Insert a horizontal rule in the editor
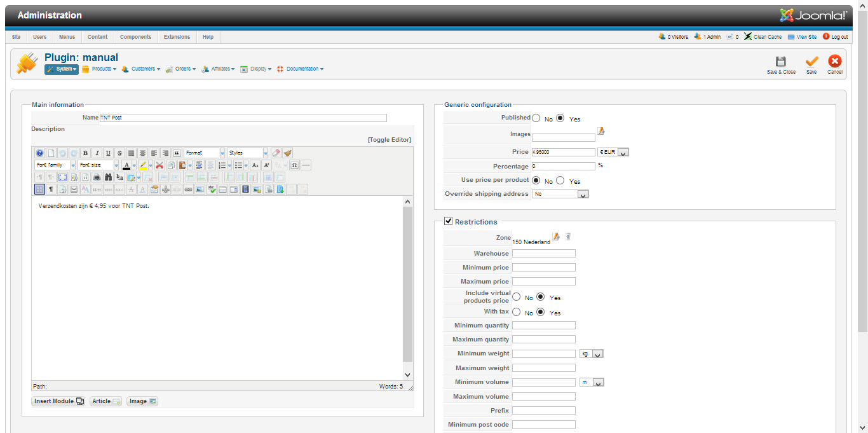 pyautogui.click(x=306, y=165)
